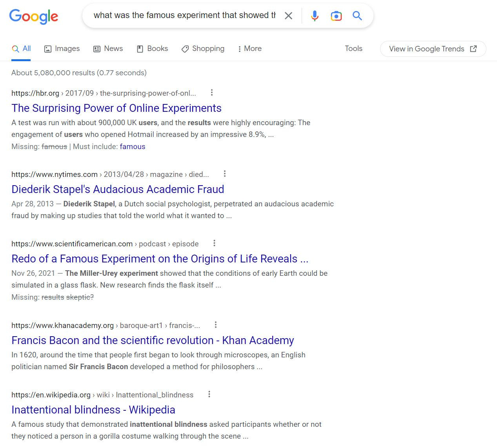Click the hbr.org result URL

coord(104,93)
